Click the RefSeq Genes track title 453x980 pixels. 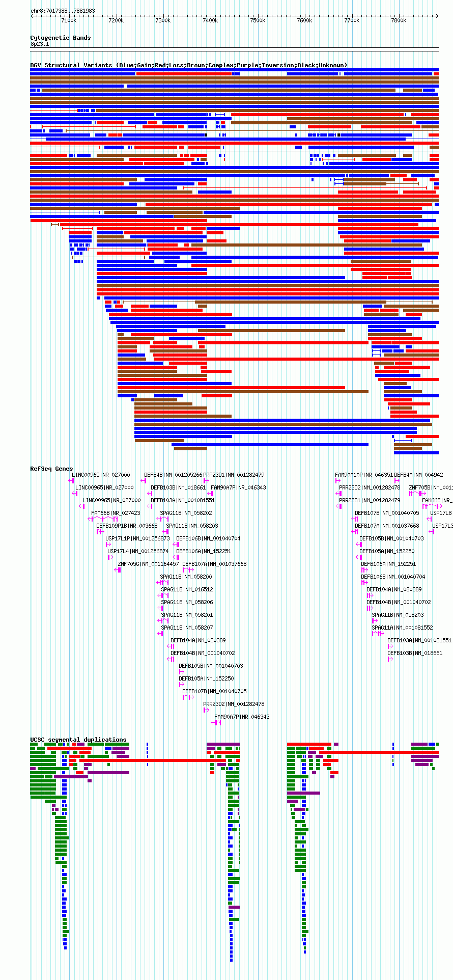tap(51, 469)
